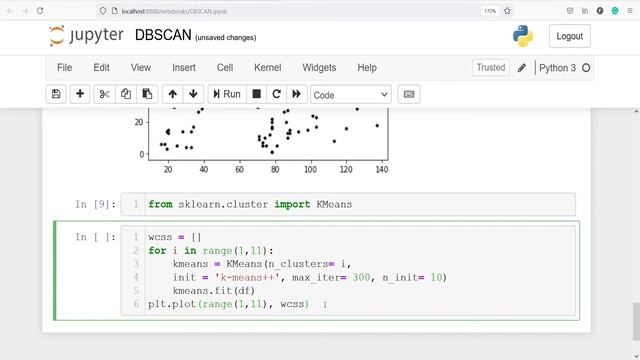This screenshot has width=640, height=360.
Task: Open the View menu
Action: point(141,68)
